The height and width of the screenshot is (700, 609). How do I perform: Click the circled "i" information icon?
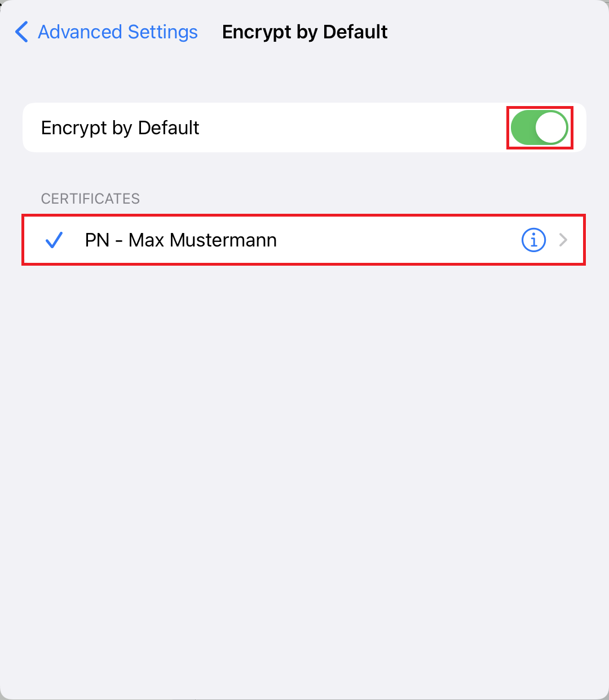tap(533, 240)
